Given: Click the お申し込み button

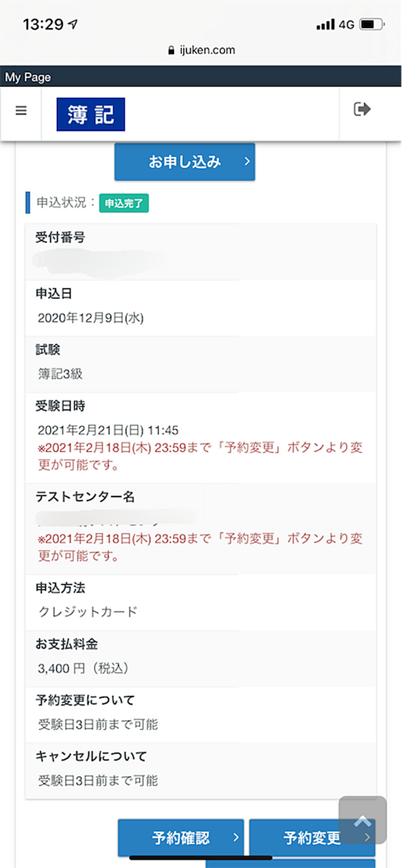Looking at the screenshot, I should click(x=185, y=162).
